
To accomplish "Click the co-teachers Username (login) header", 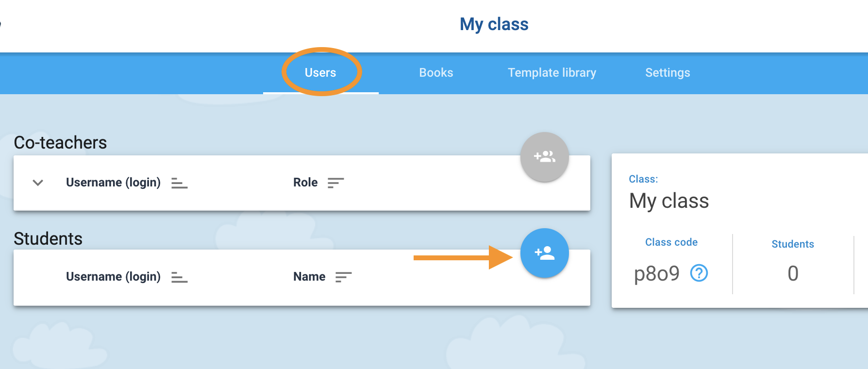I will point(113,183).
